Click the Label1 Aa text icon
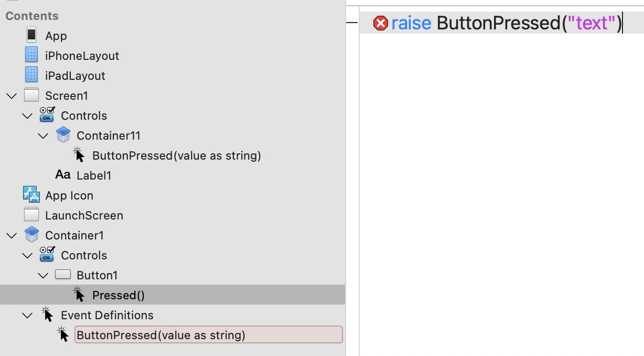This screenshot has height=356, width=644. pos(63,175)
